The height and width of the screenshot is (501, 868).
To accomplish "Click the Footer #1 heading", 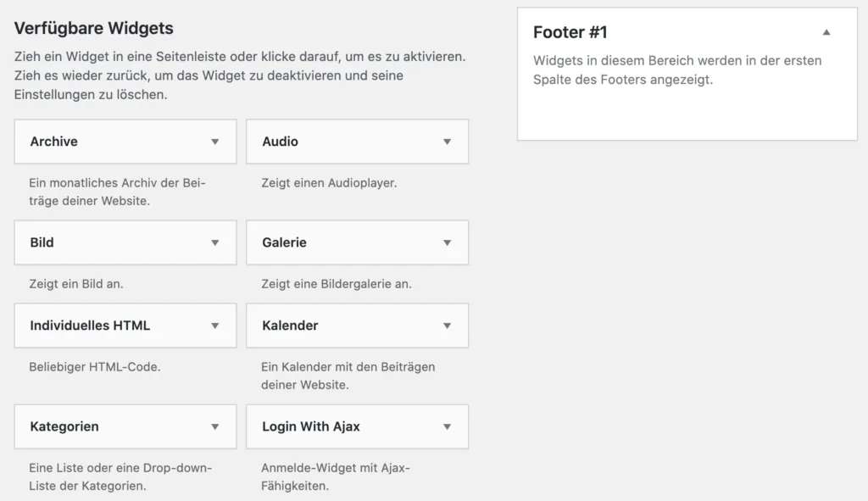I will (570, 32).
